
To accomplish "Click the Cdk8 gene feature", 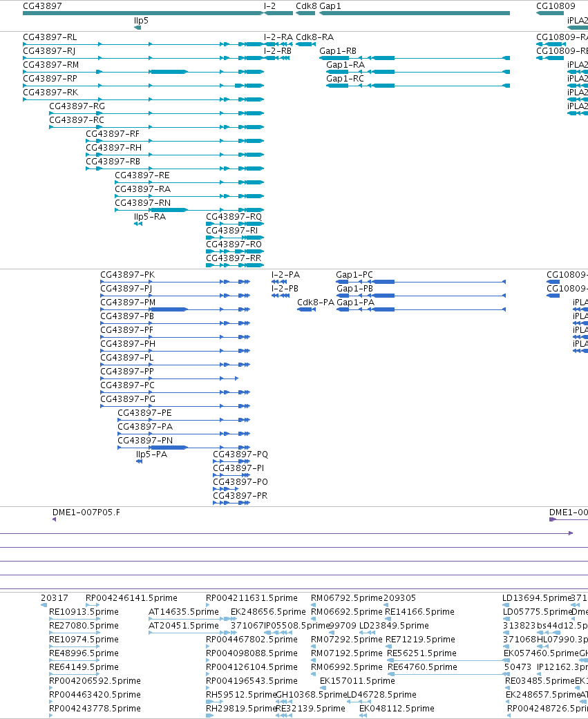I will (305, 13).
